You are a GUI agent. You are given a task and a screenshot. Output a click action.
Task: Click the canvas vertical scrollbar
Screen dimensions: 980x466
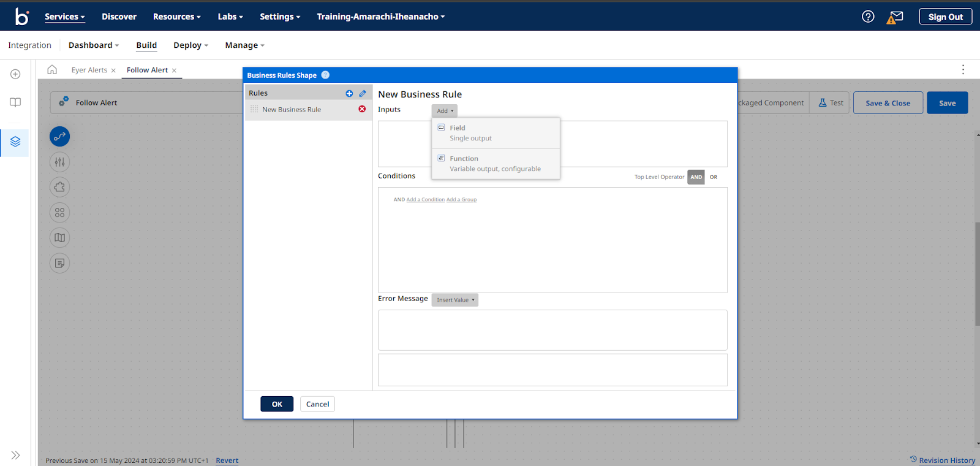point(977,273)
